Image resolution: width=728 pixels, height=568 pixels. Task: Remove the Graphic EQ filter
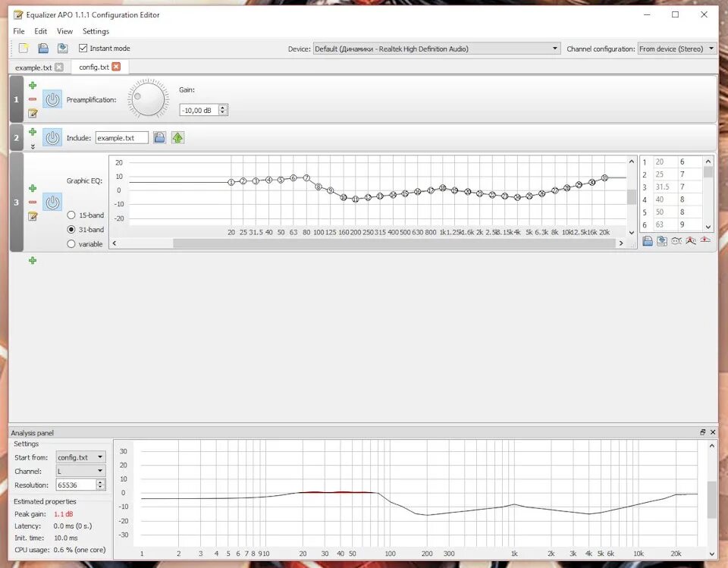coord(33,202)
